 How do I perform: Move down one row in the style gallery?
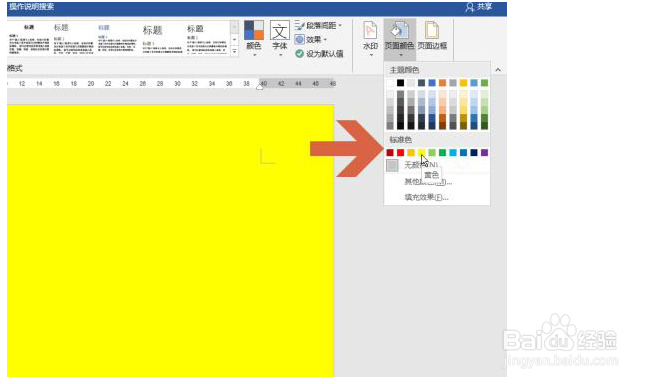234,40
